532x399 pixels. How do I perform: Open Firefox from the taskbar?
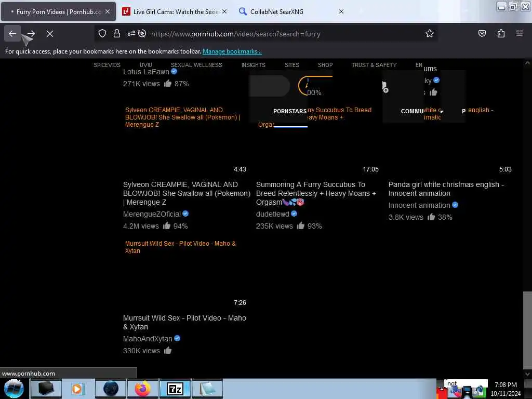pos(143,389)
